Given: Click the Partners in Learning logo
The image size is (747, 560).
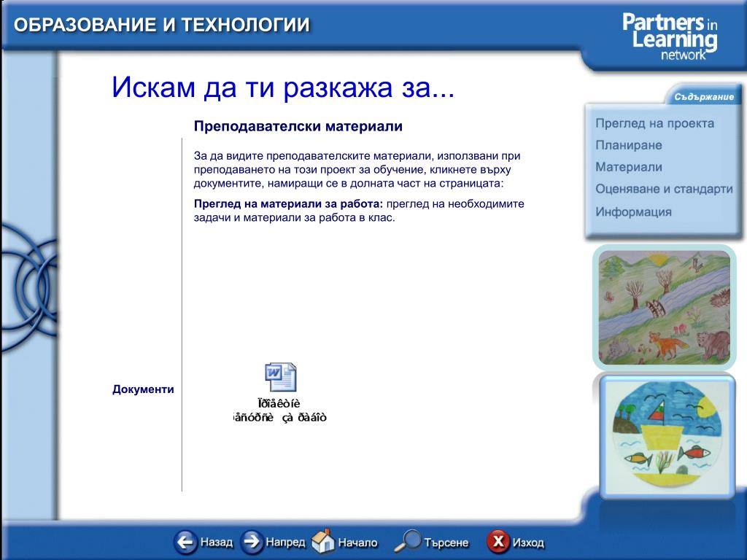Looking at the screenshot, I should click(x=670, y=36).
